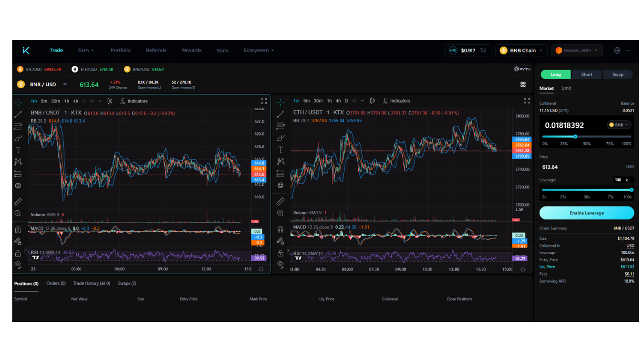Toggle hide all drawings in BNB chart
Screen dimensions: 644x362
coord(18,264)
